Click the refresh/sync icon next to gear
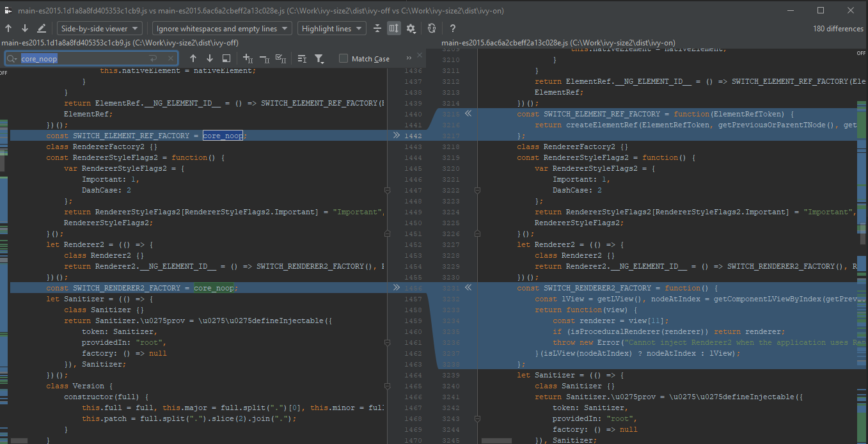Image resolution: width=868 pixels, height=444 pixels. click(432, 28)
